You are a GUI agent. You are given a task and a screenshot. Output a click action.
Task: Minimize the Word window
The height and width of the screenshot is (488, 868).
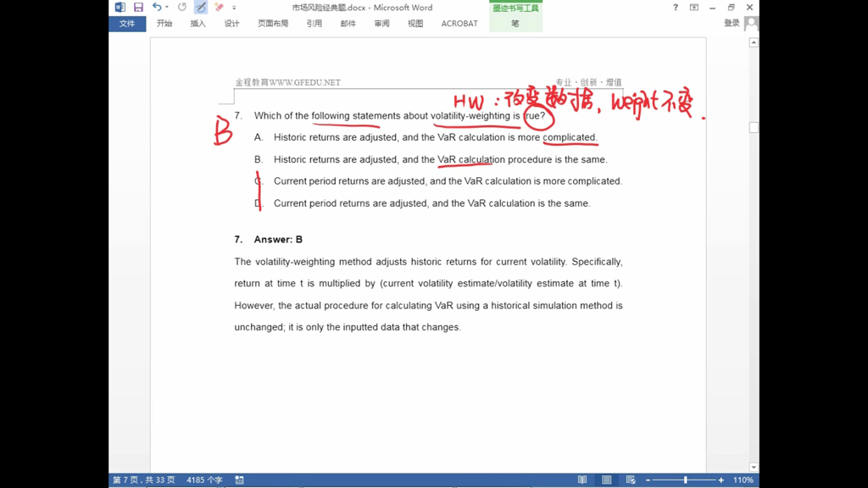712,7
